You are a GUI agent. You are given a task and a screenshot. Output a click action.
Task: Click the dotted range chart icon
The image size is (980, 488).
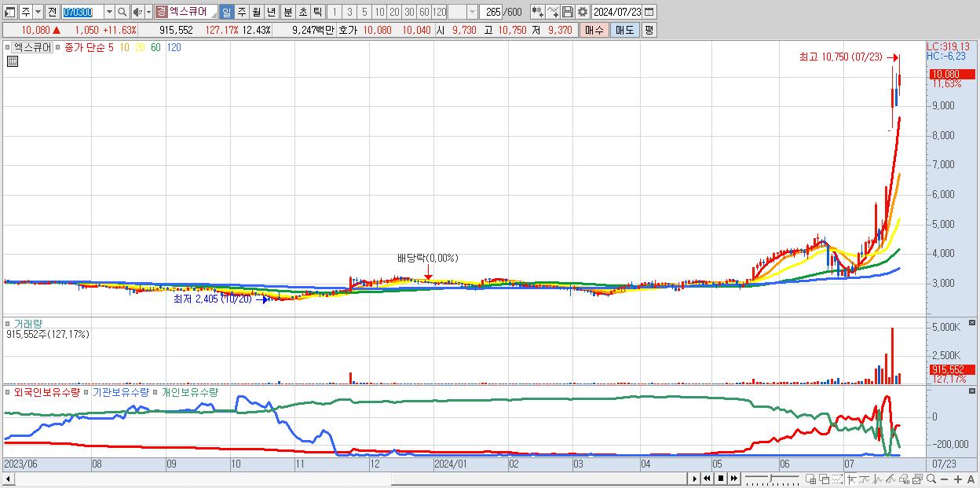tap(837, 479)
